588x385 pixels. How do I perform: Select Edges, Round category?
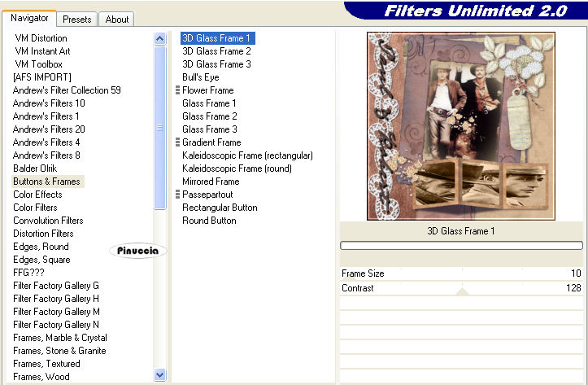pos(41,247)
